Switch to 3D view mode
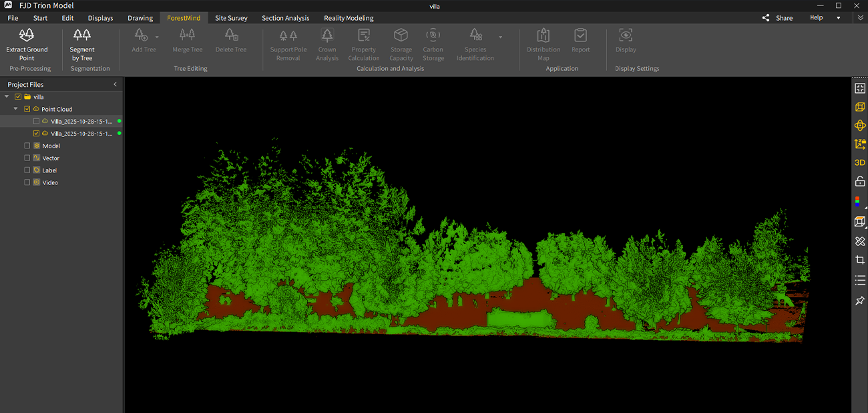Viewport: 868px width, 413px height. (860, 162)
